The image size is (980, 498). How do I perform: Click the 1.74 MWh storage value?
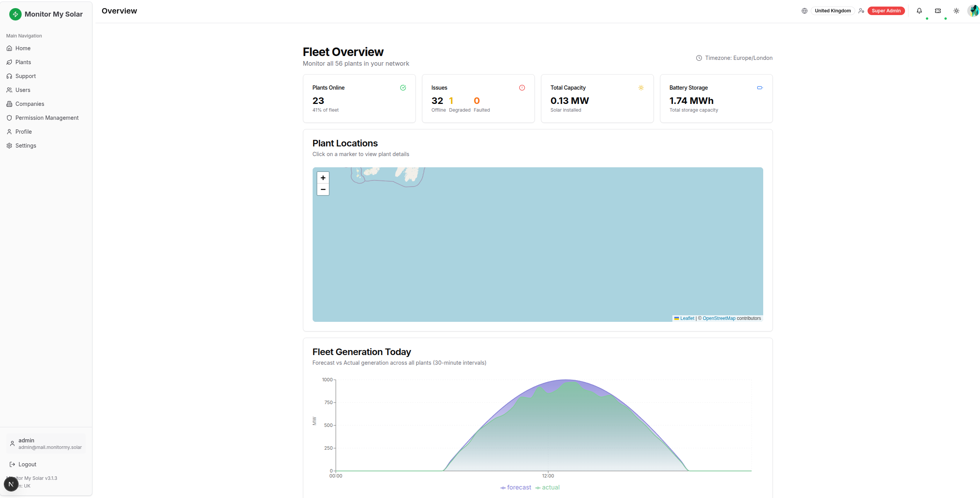click(691, 101)
